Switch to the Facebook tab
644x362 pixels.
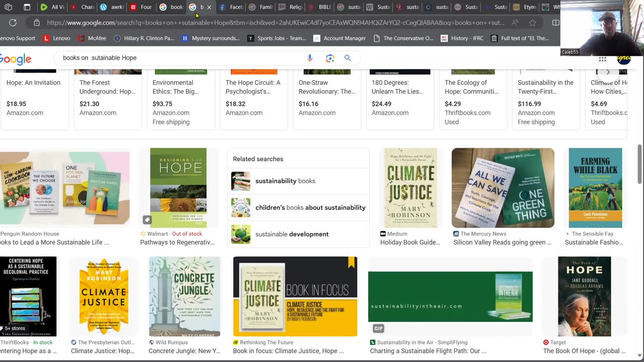[230, 7]
